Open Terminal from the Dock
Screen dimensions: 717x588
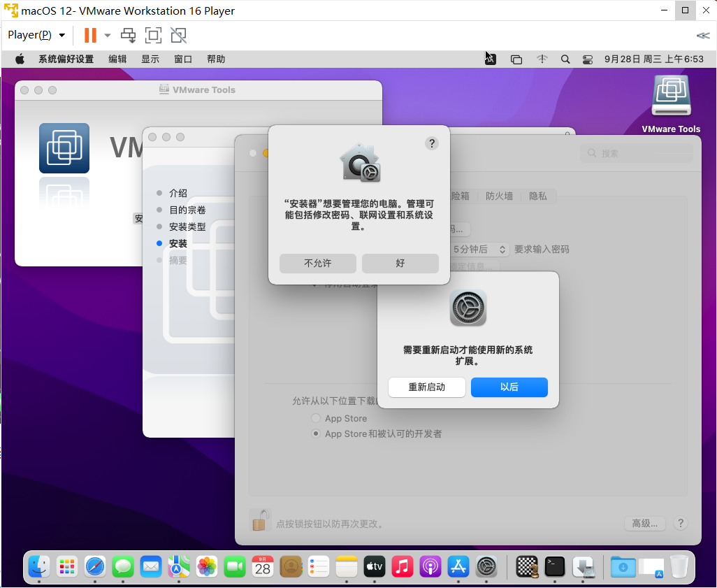555,566
